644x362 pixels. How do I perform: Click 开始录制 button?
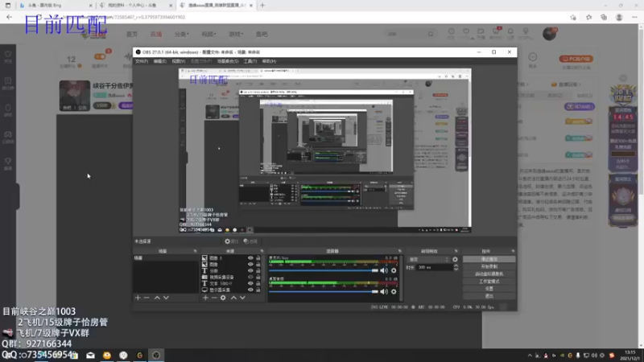point(489,267)
